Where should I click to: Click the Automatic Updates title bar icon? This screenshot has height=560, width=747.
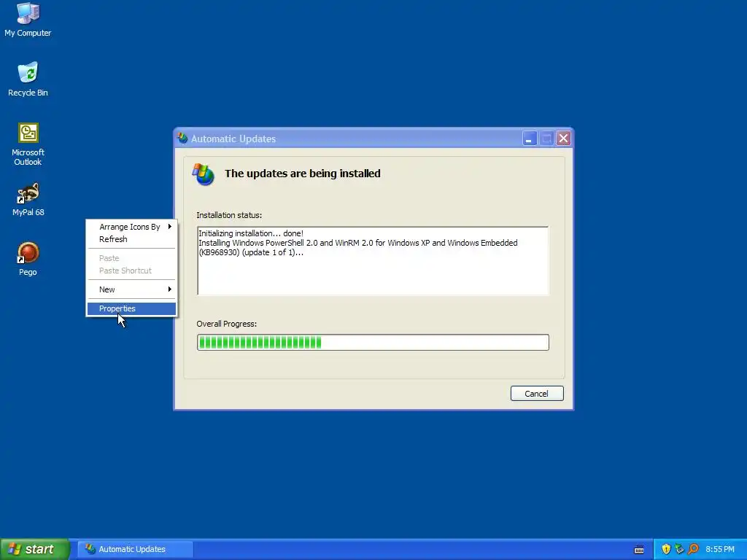[182, 139]
